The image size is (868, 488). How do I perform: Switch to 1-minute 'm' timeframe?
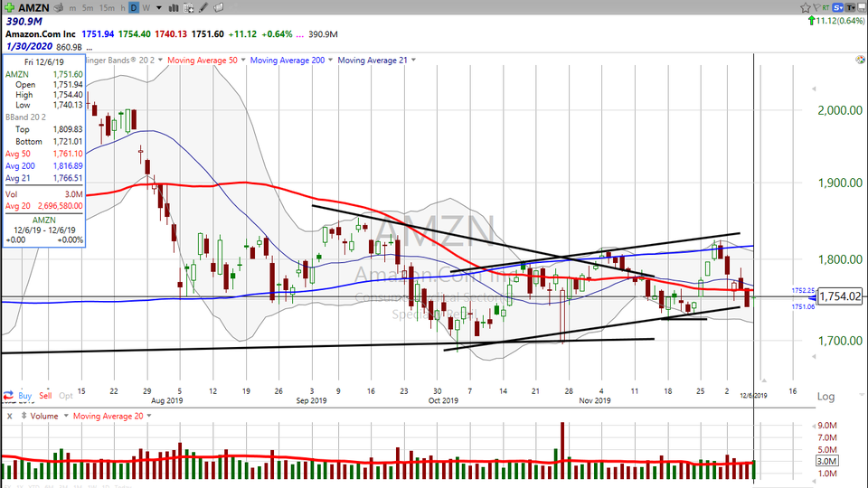click(73, 8)
